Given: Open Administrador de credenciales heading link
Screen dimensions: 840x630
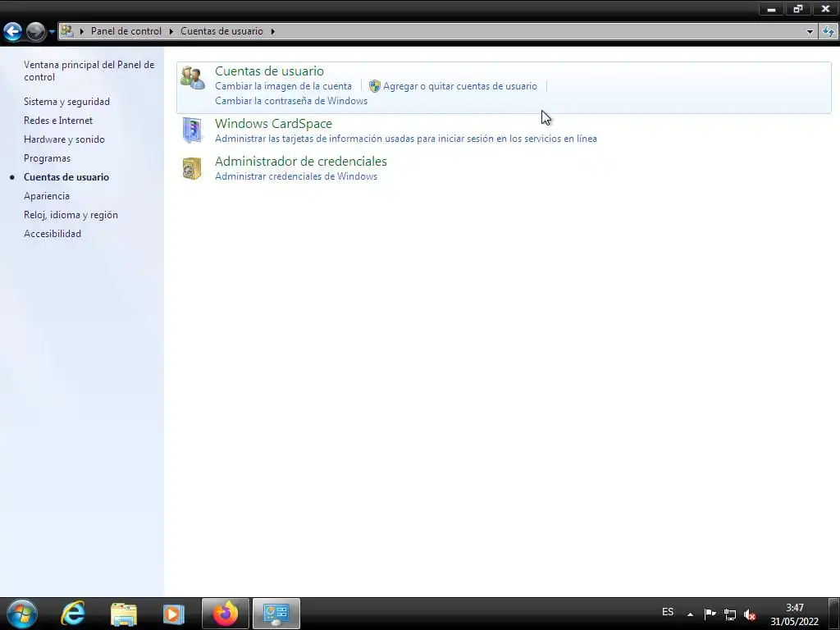Looking at the screenshot, I should pos(300,162).
